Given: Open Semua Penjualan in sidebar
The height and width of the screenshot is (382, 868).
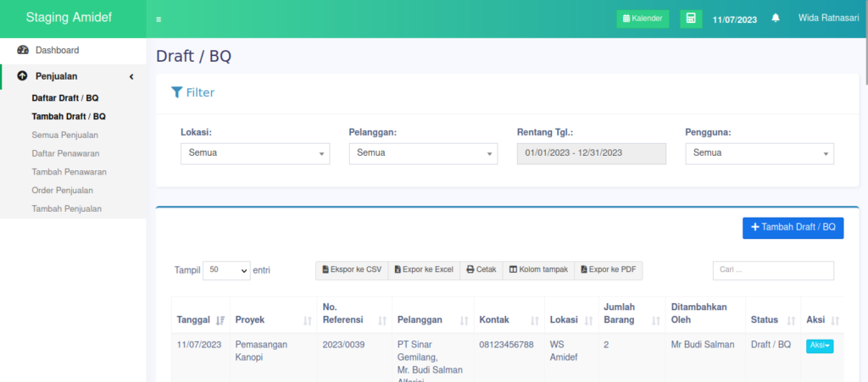Looking at the screenshot, I should [x=64, y=135].
